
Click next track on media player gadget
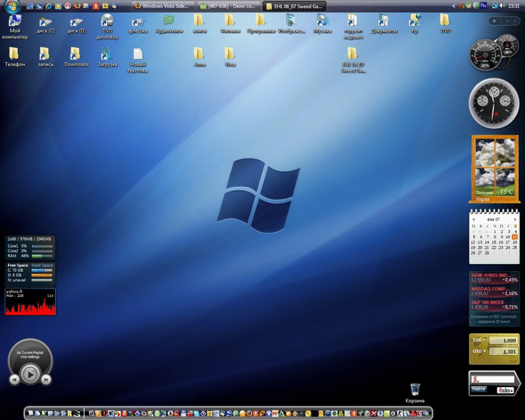coord(46,380)
